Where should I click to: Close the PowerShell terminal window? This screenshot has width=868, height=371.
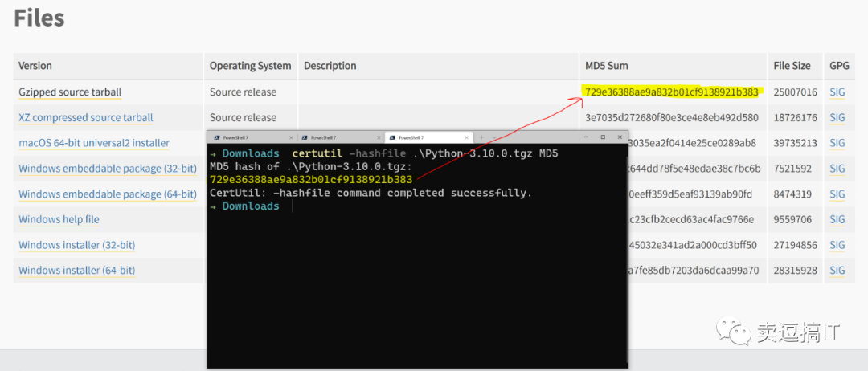point(618,137)
